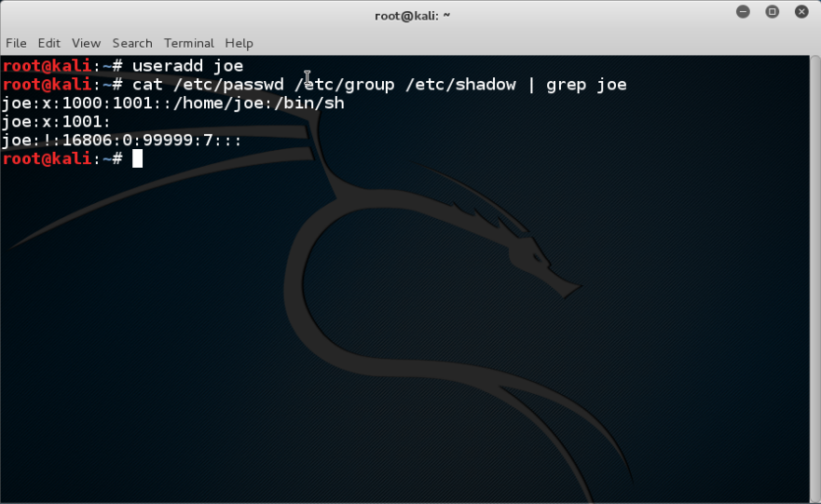Close the terminal window
Viewport: 821px width, 504px height.
pyautogui.click(x=801, y=11)
